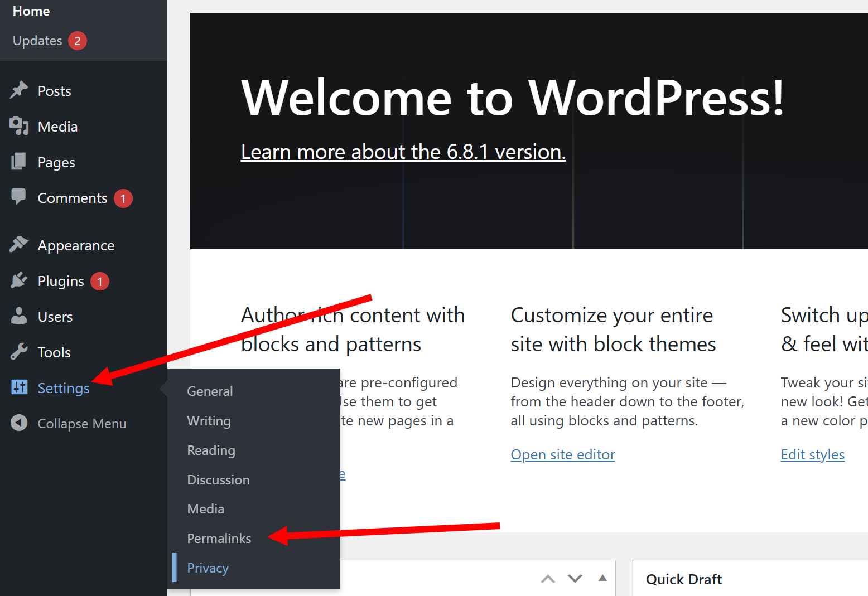Move dashboard widget down with down chevron
The width and height of the screenshot is (868, 596).
pos(575,579)
